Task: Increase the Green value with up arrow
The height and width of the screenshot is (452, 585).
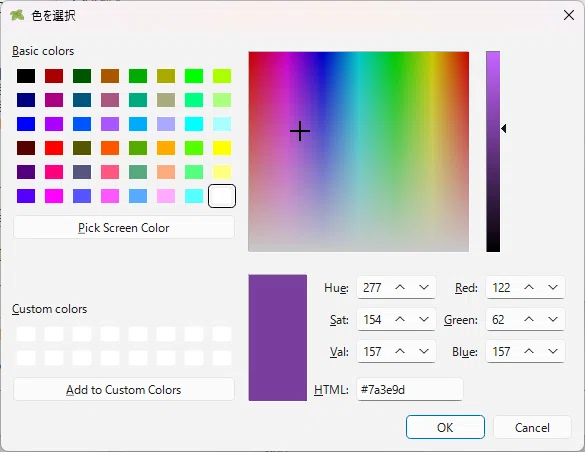Action: tap(529, 319)
